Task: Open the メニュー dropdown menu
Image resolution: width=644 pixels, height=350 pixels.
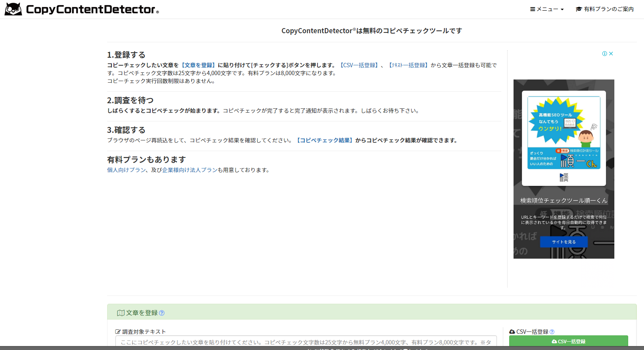Action: click(x=547, y=9)
